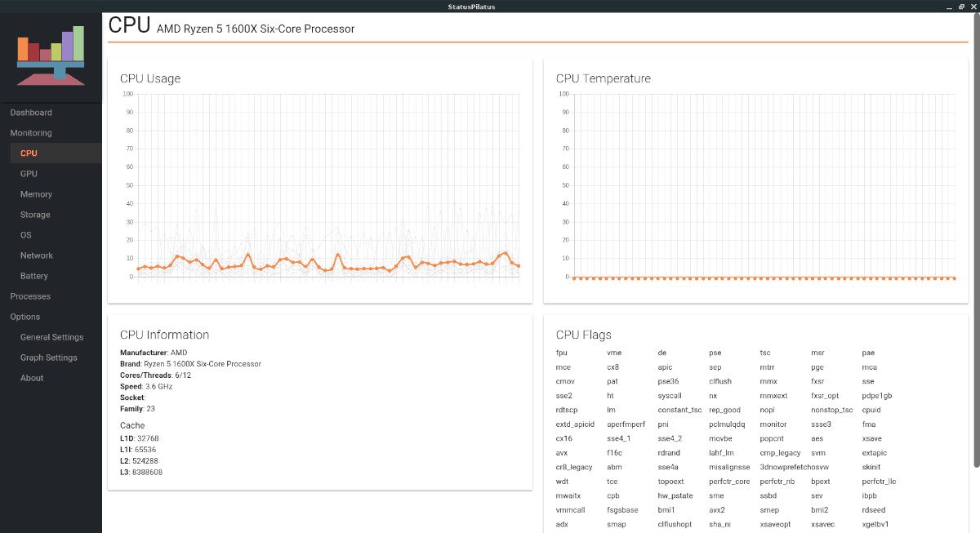Click the 'clflushopt' CPU flag
The height and width of the screenshot is (533, 980).
(675, 524)
